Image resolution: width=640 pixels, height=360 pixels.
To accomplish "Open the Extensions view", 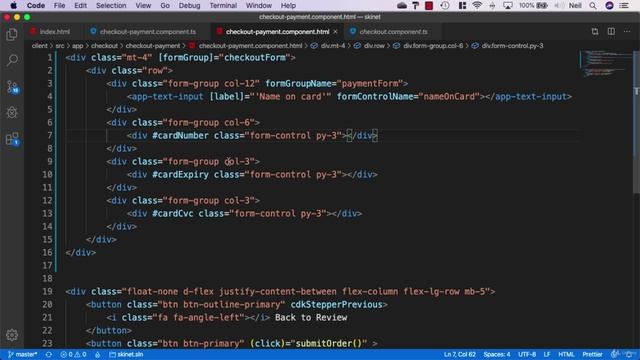I will coord(12,139).
